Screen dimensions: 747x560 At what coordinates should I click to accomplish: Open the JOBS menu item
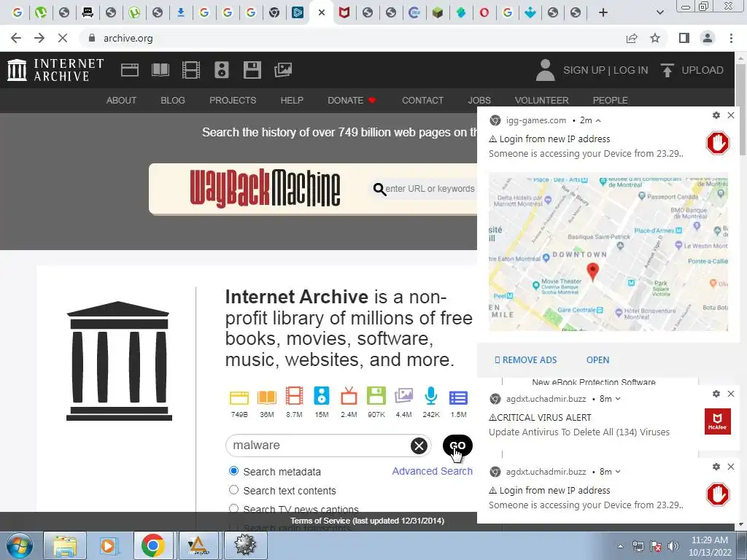point(479,101)
